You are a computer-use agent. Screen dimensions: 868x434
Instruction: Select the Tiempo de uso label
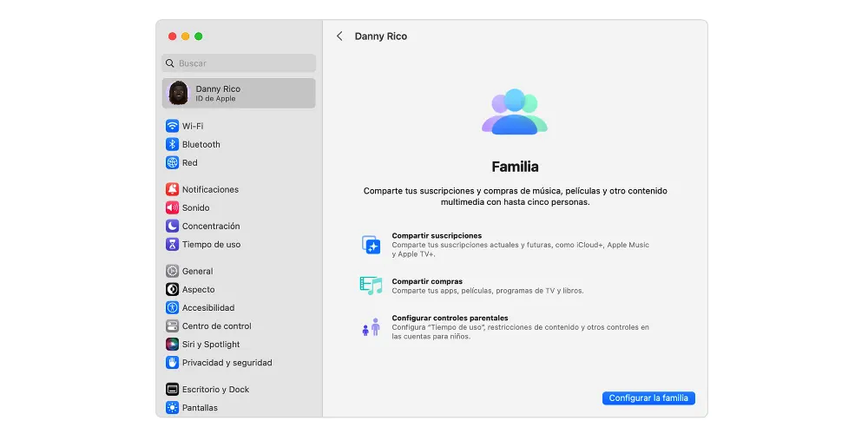[212, 244]
